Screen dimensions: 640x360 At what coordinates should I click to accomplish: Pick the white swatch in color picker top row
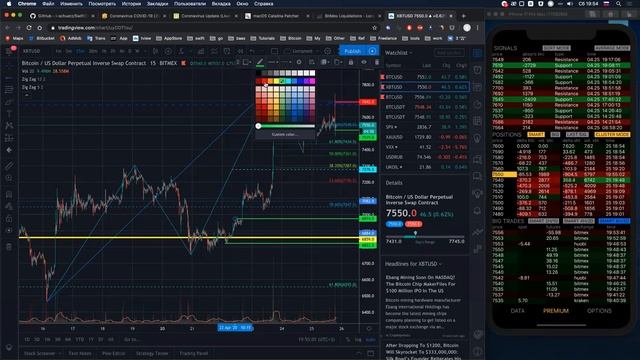[x=313, y=73]
